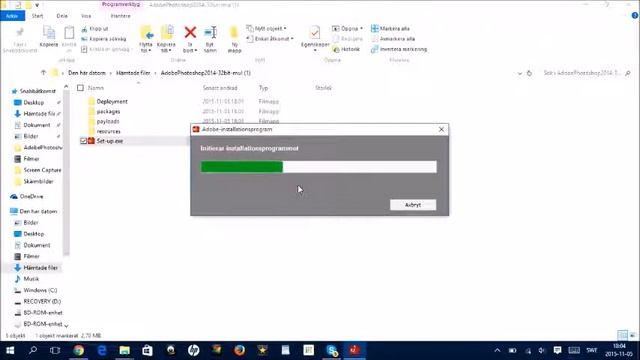Open Microsoft Edge from the taskbar
Screen dimensions: 640x360
pyautogui.click(x=102, y=350)
